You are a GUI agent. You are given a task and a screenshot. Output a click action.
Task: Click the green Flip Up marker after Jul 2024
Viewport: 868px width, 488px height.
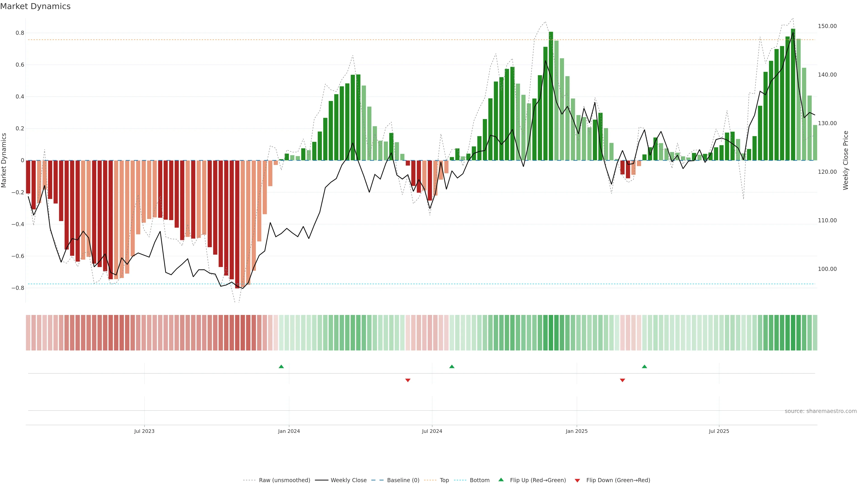(452, 366)
